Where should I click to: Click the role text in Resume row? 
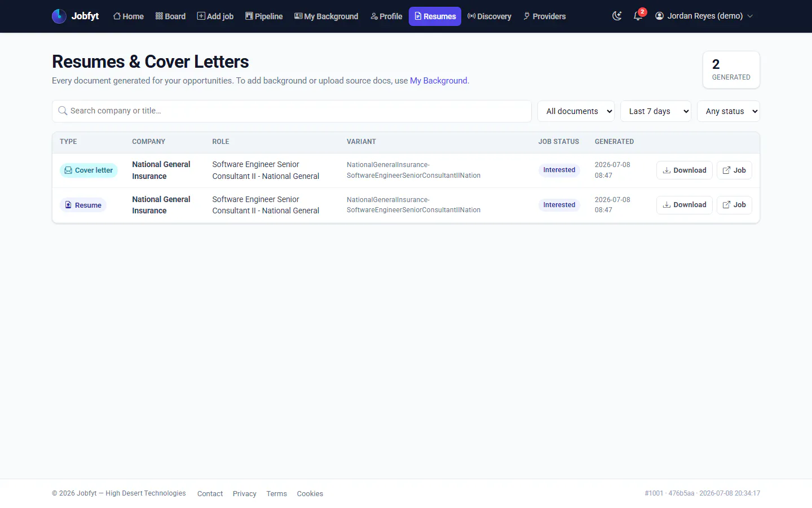click(266, 205)
